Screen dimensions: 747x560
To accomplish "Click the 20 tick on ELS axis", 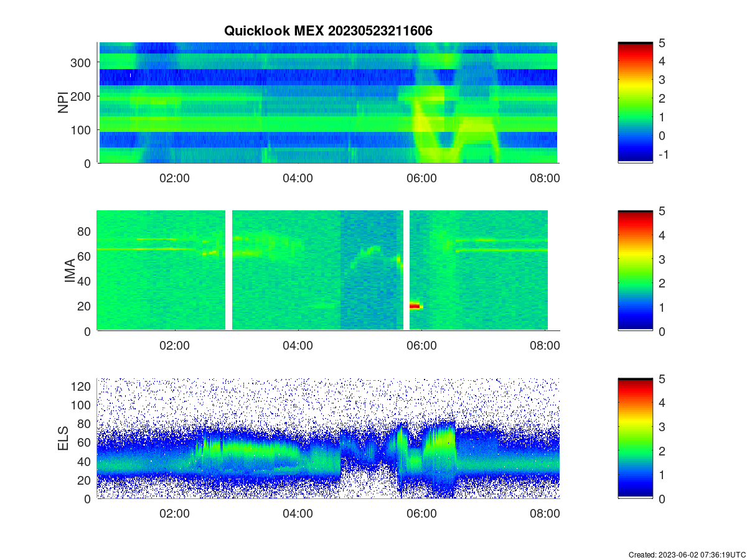I will [85, 480].
